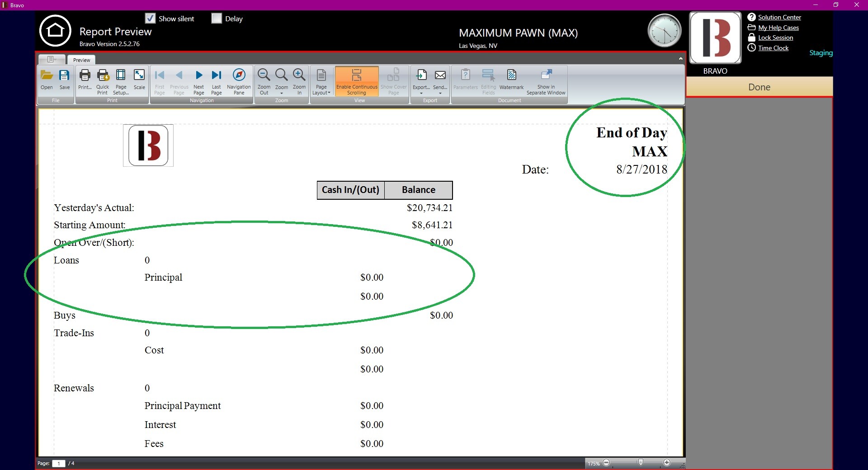Image resolution: width=868 pixels, height=470 pixels.
Task: Click the status bar minus zoom button
Action: click(606, 462)
